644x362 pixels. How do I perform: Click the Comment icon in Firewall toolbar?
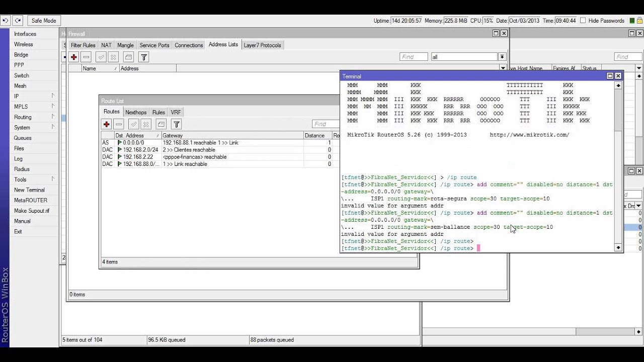[x=129, y=57]
